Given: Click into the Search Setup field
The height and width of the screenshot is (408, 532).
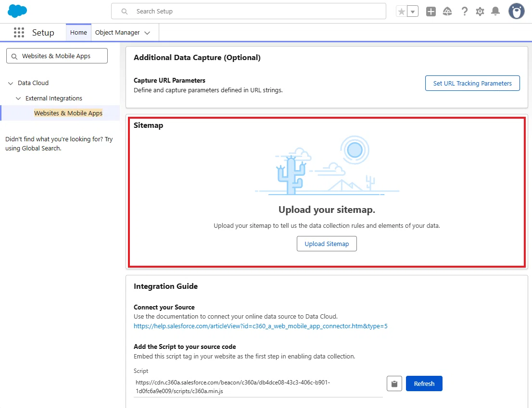Looking at the screenshot, I should 249,11.
